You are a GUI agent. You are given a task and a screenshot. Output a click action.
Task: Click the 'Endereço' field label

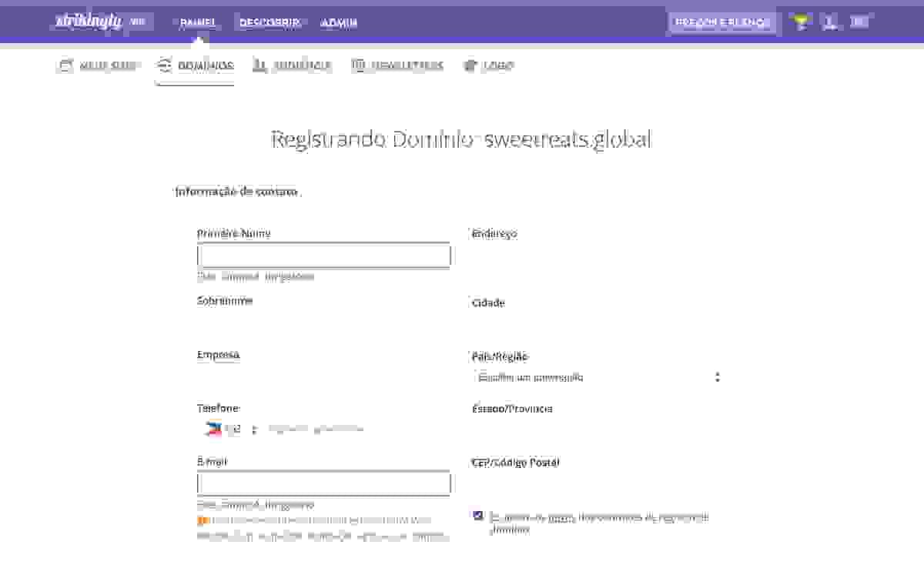tap(494, 234)
